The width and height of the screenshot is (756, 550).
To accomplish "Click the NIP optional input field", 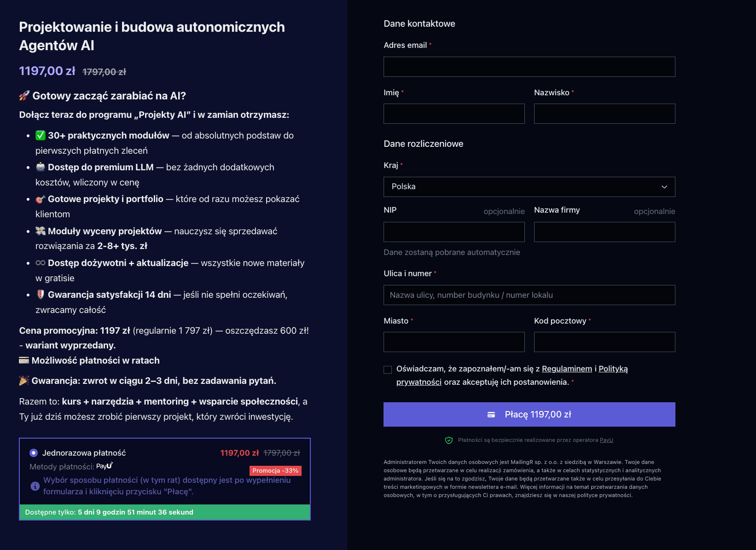I will point(454,232).
